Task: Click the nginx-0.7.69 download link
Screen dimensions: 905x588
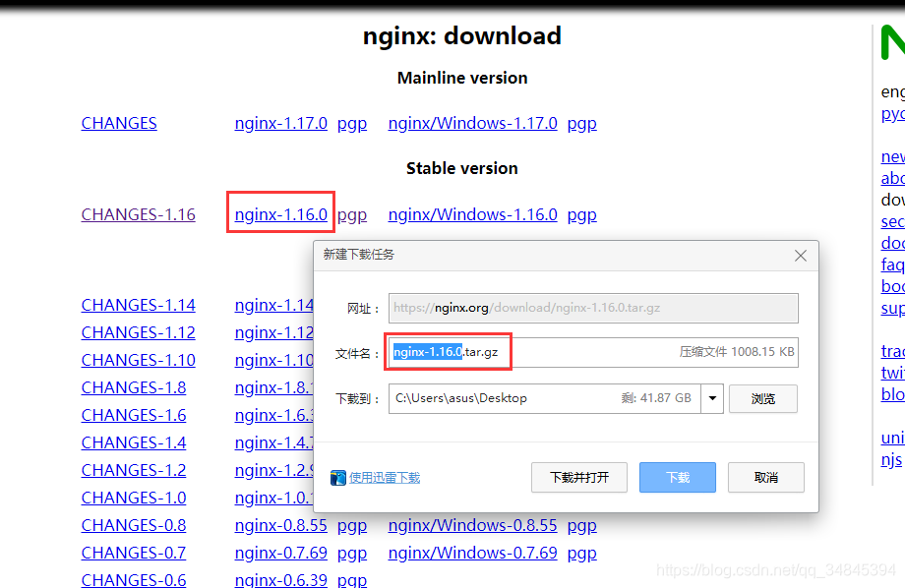Action: tap(281, 554)
